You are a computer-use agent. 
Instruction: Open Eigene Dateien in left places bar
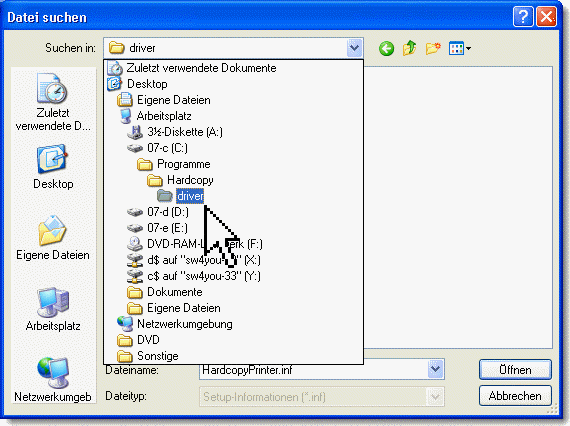click(53, 237)
